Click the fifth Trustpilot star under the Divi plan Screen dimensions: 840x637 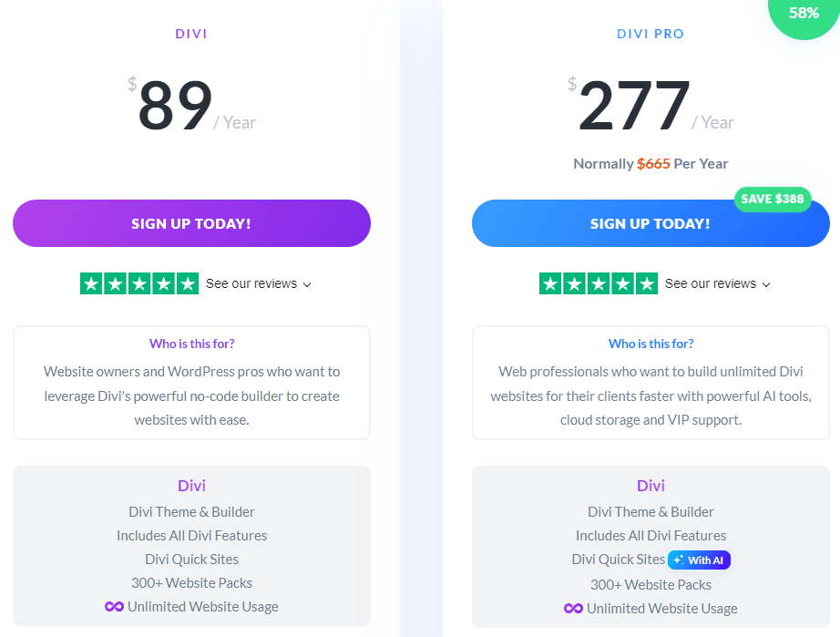(188, 283)
